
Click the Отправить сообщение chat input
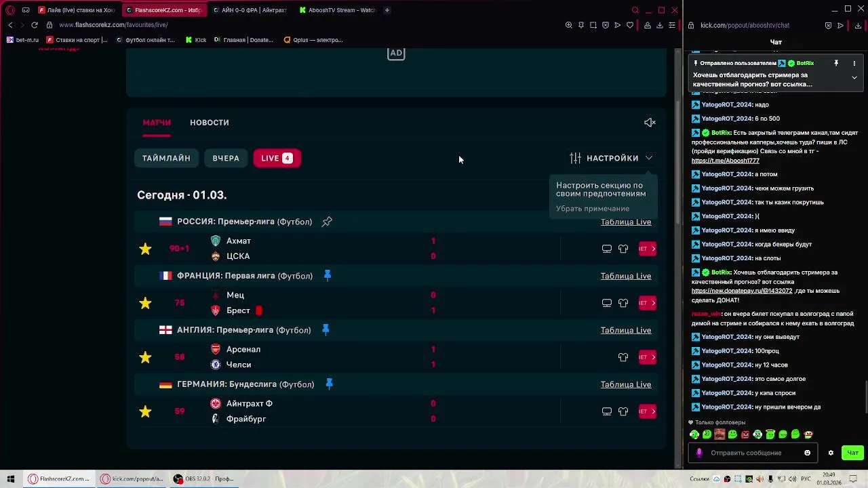pyautogui.click(x=753, y=453)
